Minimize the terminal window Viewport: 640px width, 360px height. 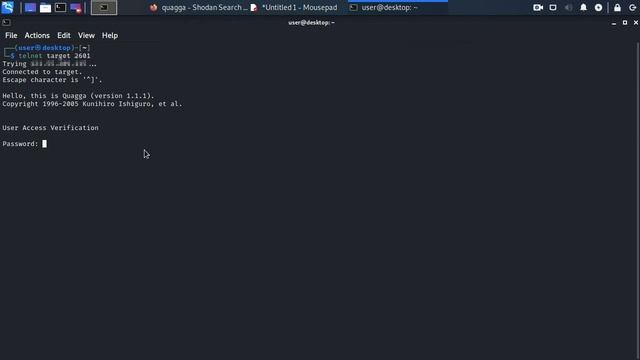point(614,23)
